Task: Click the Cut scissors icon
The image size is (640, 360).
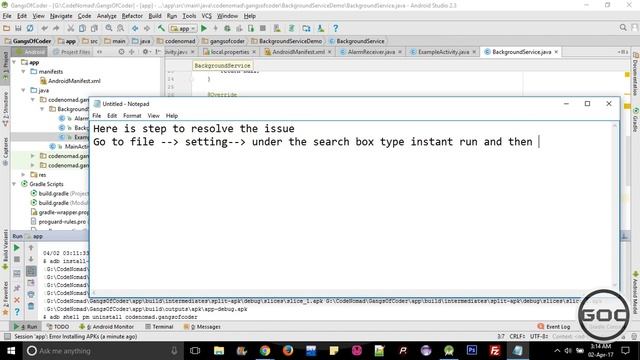Action: coord(71,28)
